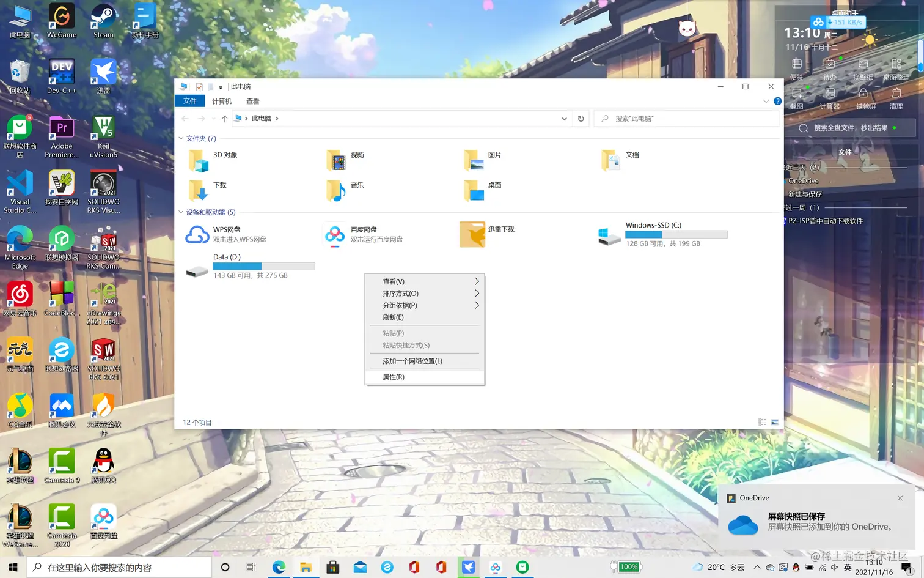Viewport: 924px width, 578px height.
Task: Click the taskbar search box
Action: point(119,567)
